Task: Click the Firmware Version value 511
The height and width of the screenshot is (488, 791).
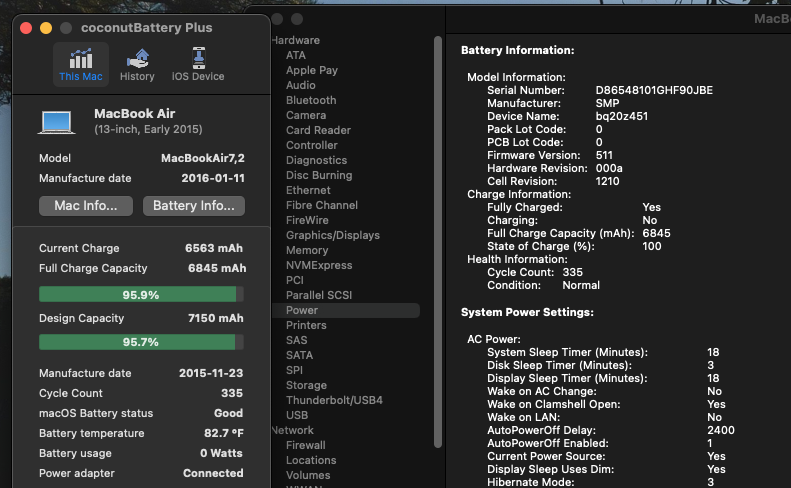Action: pyautogui.click(x=604, y=155)
